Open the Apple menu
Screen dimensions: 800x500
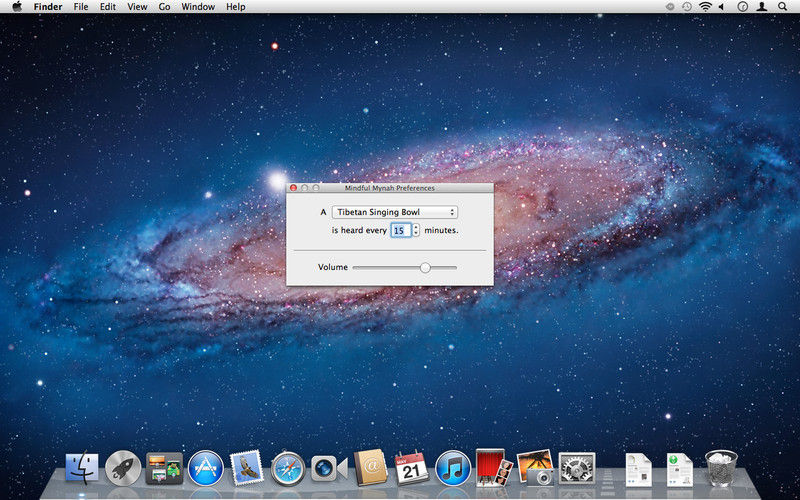17,7
